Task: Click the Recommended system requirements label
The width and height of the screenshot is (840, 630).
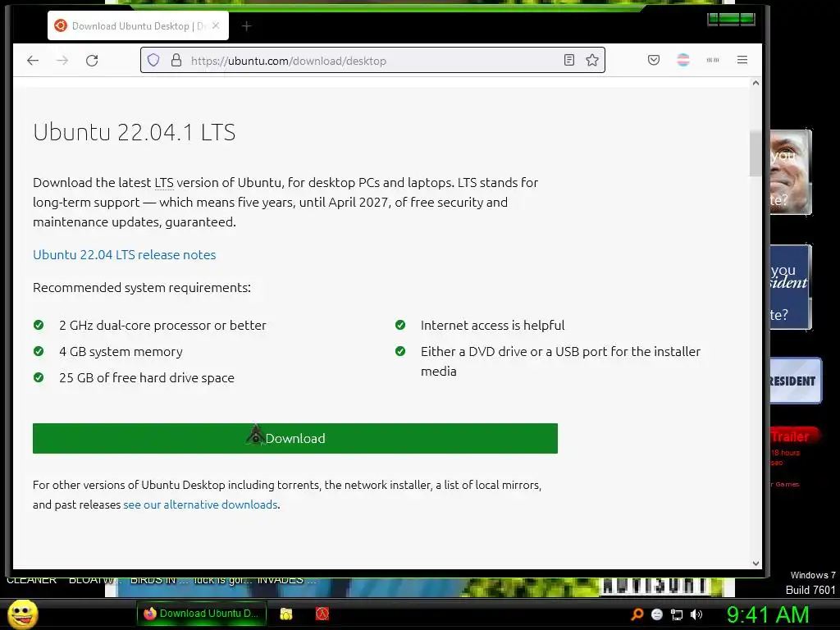Action: (x=142, y=288)
